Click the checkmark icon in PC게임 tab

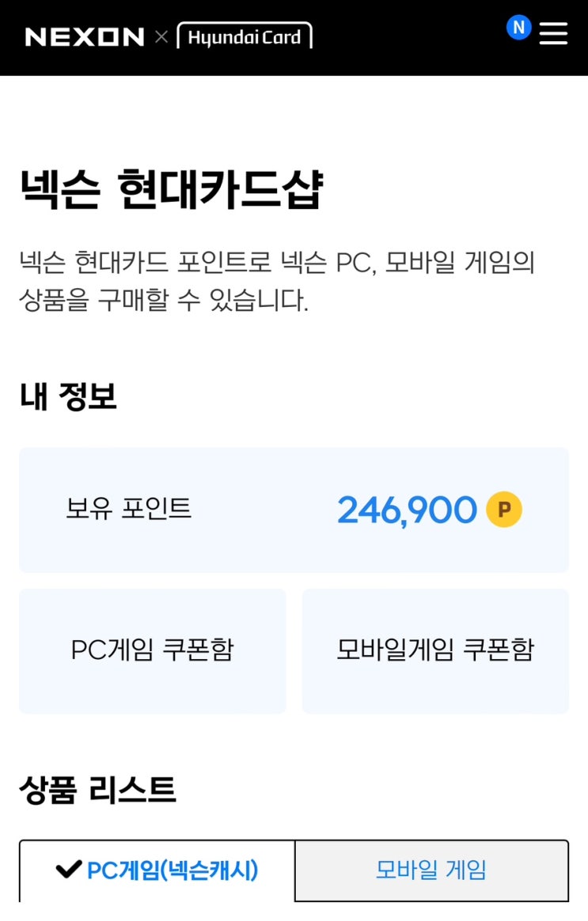click(x=69, y=869)
